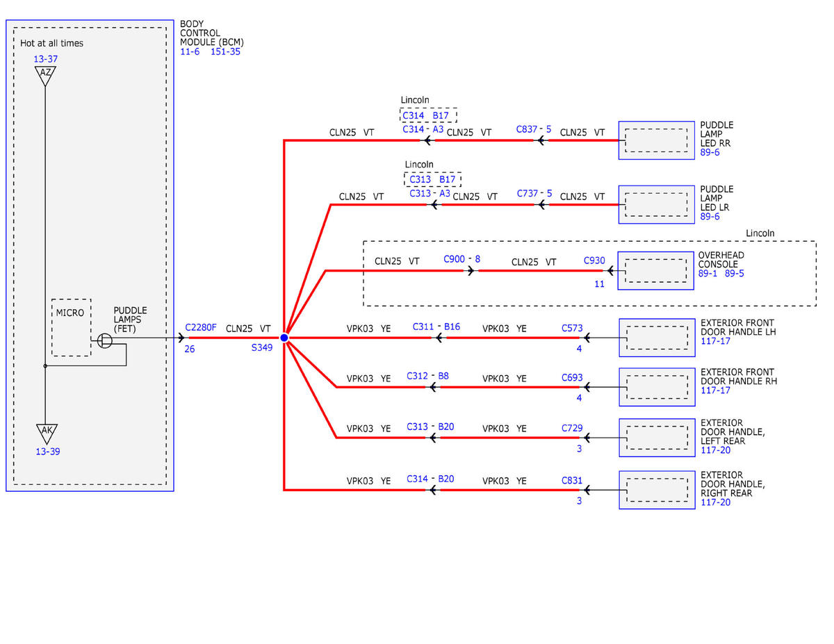The height and width of the screenshot is (644, 834).
Task: Click the Lincoln label above Overhead Console region
Action: coord(760,233)
